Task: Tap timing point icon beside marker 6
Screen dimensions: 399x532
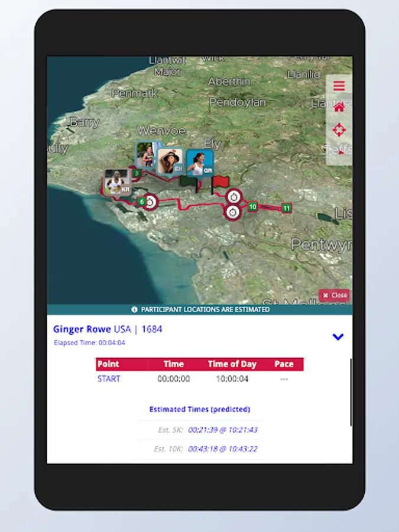Action: pyautogui.click(x=151, y=202)
